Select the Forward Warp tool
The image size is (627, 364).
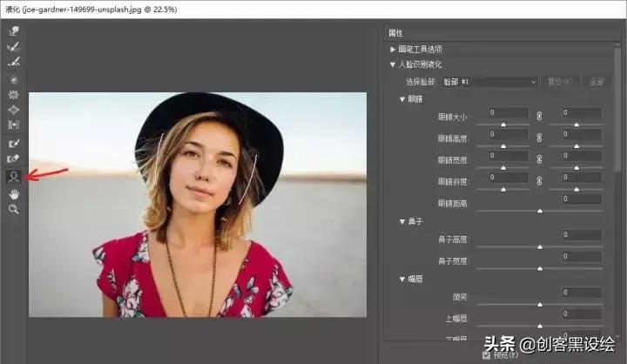click(14, 31)
